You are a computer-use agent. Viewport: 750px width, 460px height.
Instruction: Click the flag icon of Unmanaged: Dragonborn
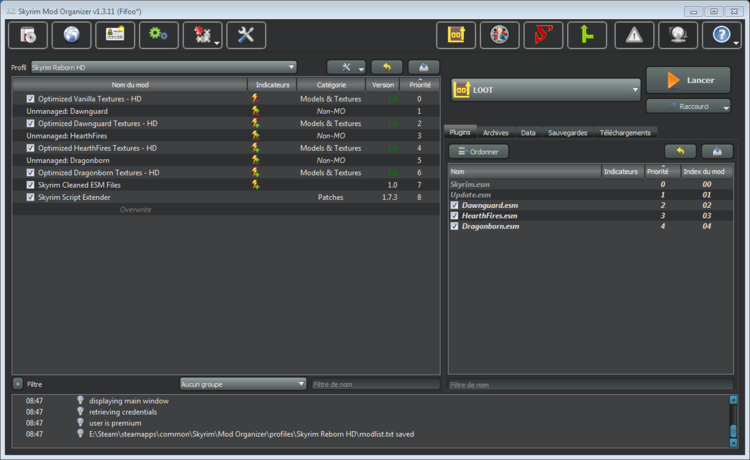pyautogui.click(x=256, y=160)
